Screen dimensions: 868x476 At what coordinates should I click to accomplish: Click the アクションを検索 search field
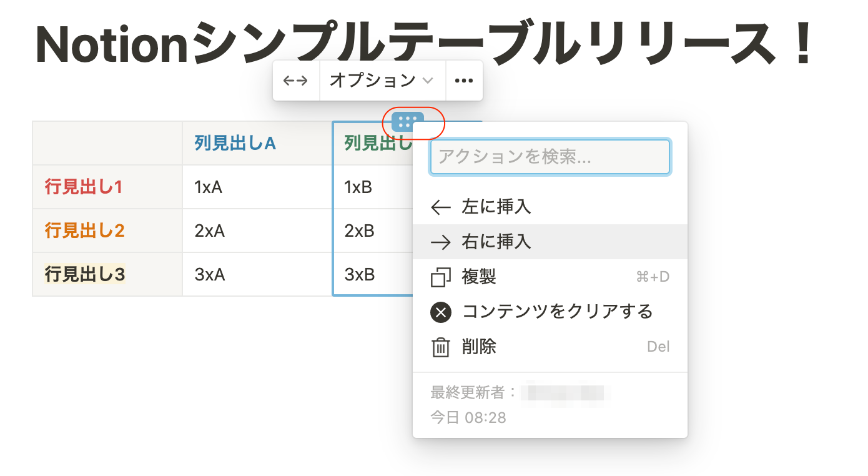point(550,157)
